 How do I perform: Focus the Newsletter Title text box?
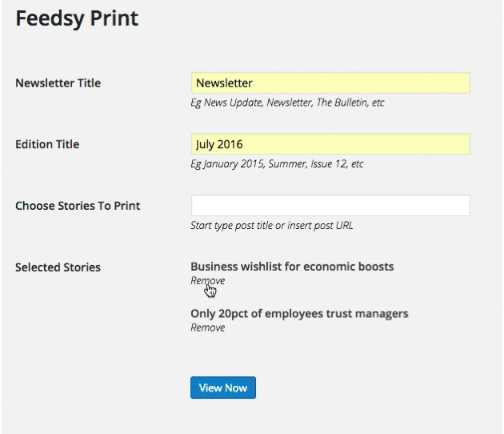point(330,83)
